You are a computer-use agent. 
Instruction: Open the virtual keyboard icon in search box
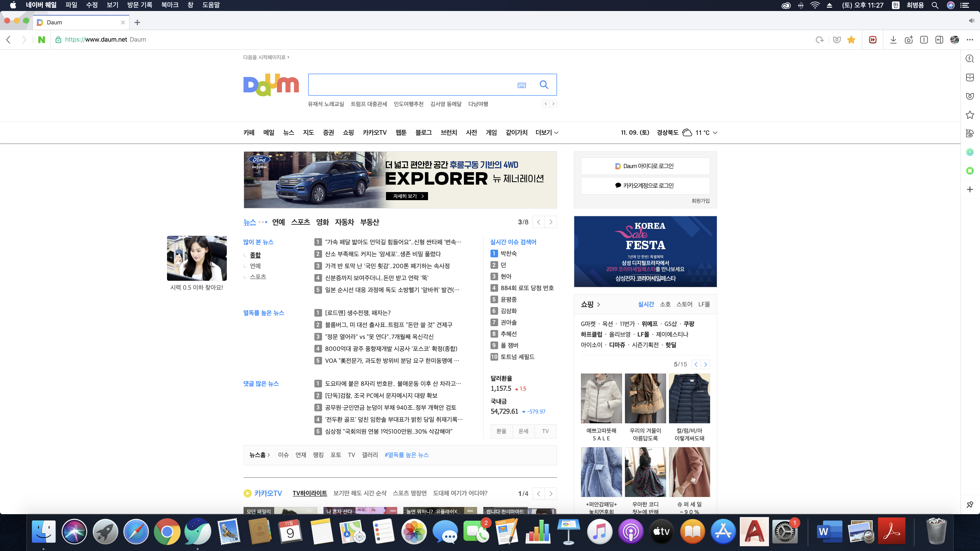coord(522,85)
